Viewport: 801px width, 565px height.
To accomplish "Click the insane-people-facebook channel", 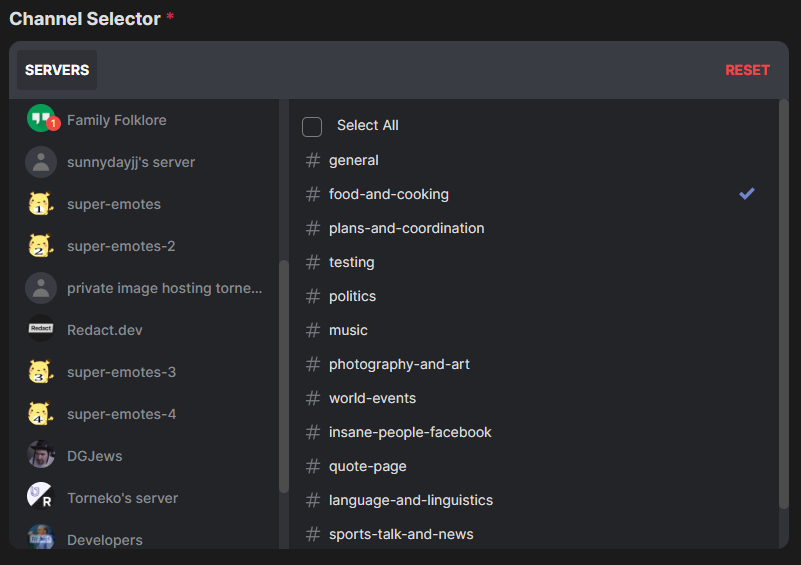I will [410, 432].
